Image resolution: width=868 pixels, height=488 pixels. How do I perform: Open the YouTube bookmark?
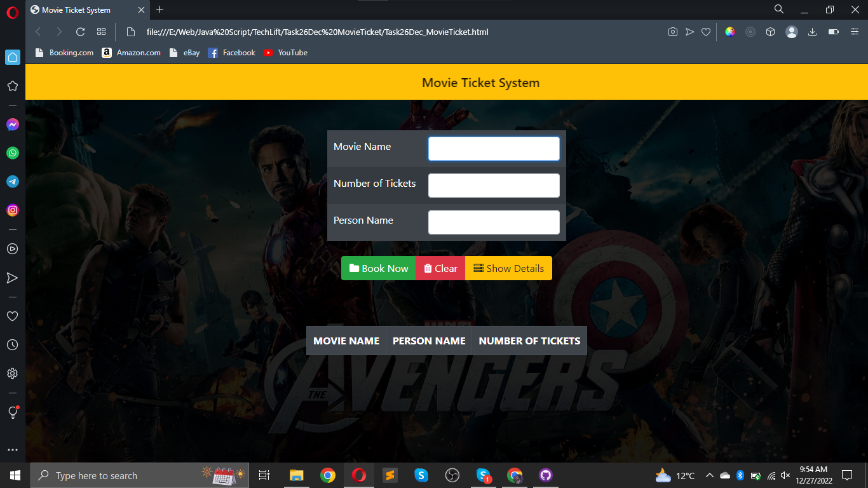tap(285, 53)
